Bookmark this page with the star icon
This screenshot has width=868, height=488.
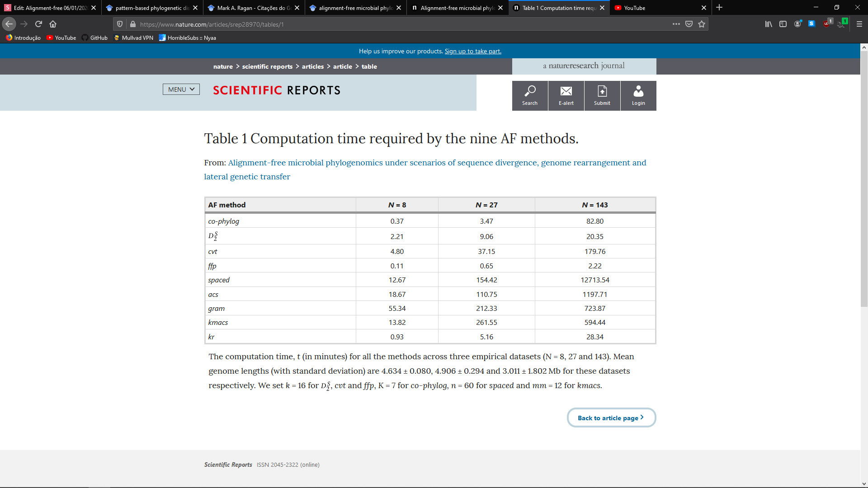coord(701,24)
